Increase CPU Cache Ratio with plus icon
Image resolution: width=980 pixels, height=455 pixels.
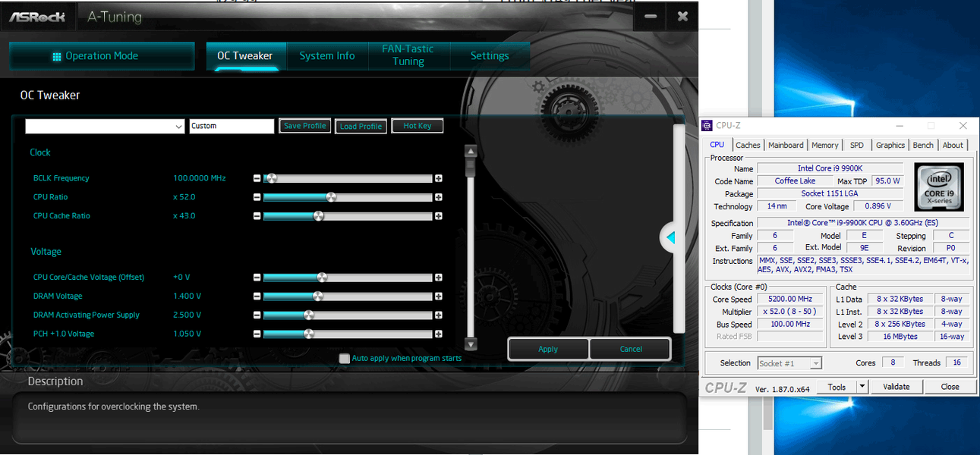(x=439, y=216)
